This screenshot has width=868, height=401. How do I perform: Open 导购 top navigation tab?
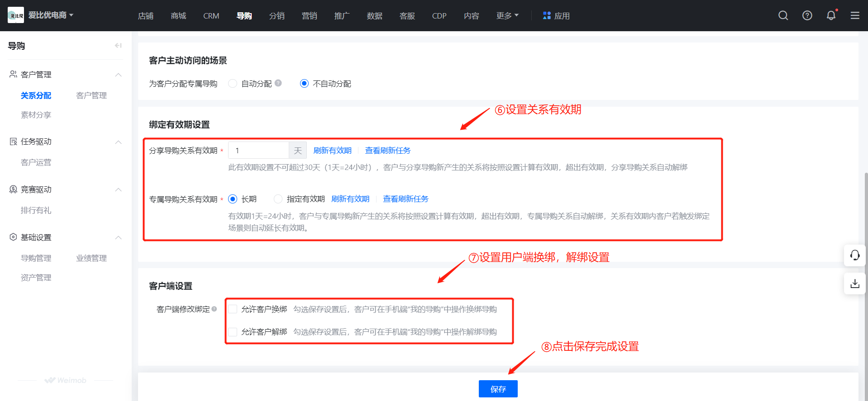pyautogui.click(x=244, y=16)
